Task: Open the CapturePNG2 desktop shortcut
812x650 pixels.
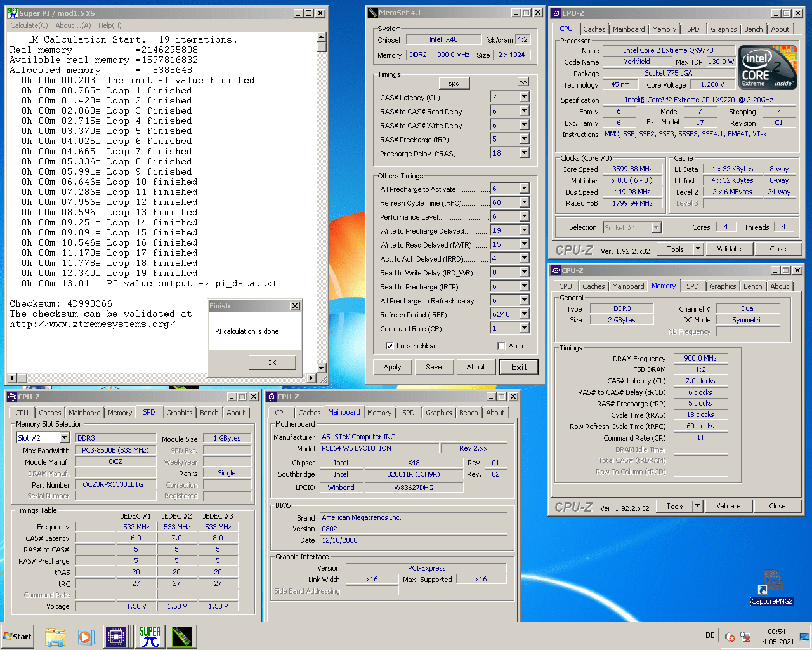Action: click(772, 587)
